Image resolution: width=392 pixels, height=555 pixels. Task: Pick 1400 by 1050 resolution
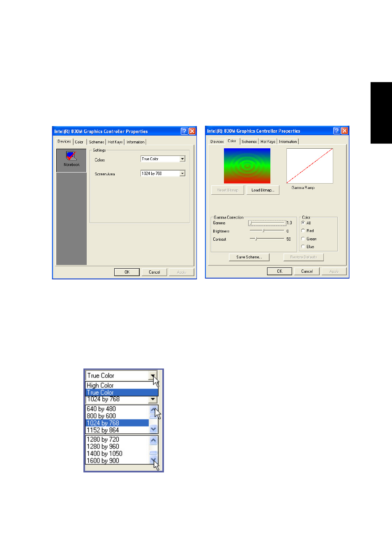tap(117, 454)
